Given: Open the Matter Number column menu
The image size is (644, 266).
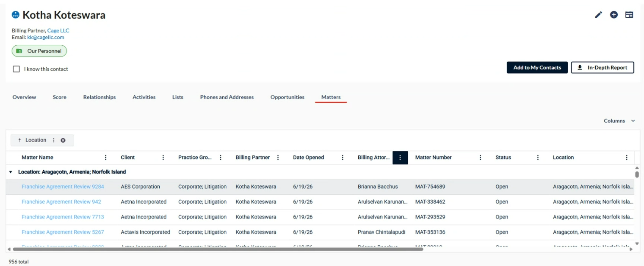Looking at the screenshot, I should [x=480, y=158].
